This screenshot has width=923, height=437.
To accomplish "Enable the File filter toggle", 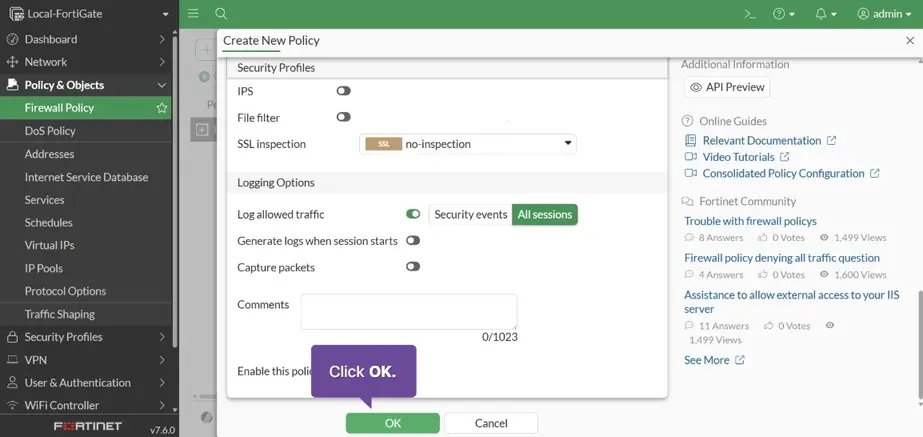I will coord(344,117).
